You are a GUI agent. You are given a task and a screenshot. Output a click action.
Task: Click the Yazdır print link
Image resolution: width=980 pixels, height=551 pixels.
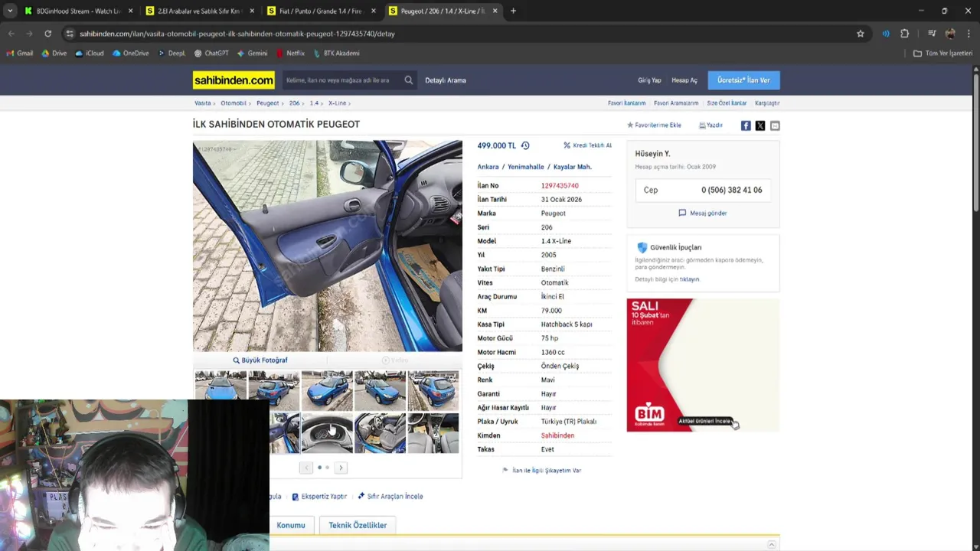(710, 126)
